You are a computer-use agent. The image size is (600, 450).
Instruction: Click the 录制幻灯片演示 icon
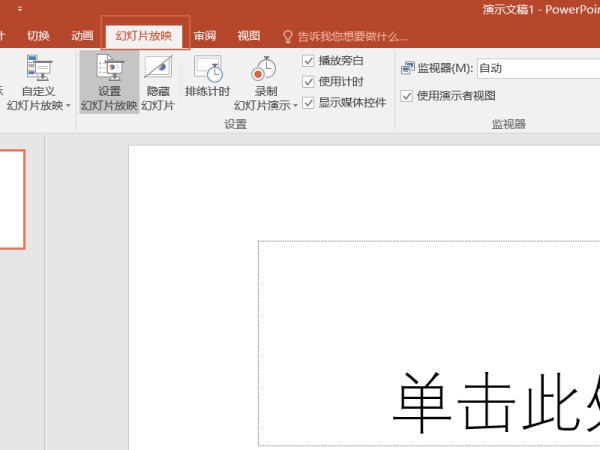[x=265, y=69]
